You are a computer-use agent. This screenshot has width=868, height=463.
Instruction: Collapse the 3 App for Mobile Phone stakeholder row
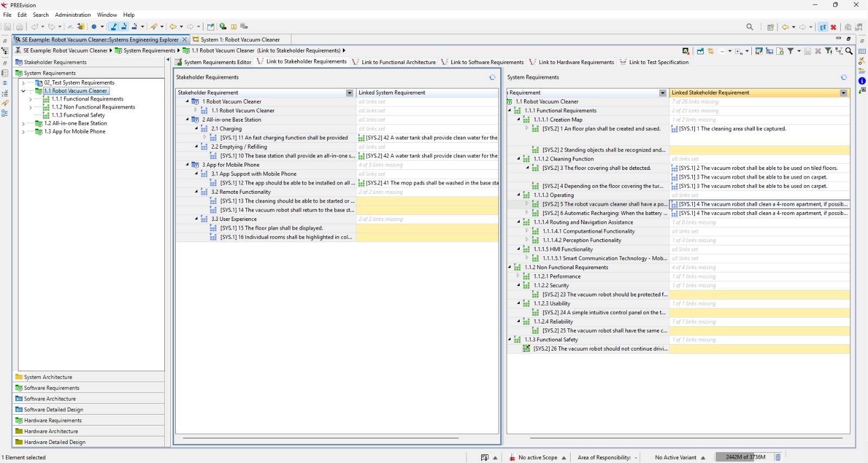[188, 164]
